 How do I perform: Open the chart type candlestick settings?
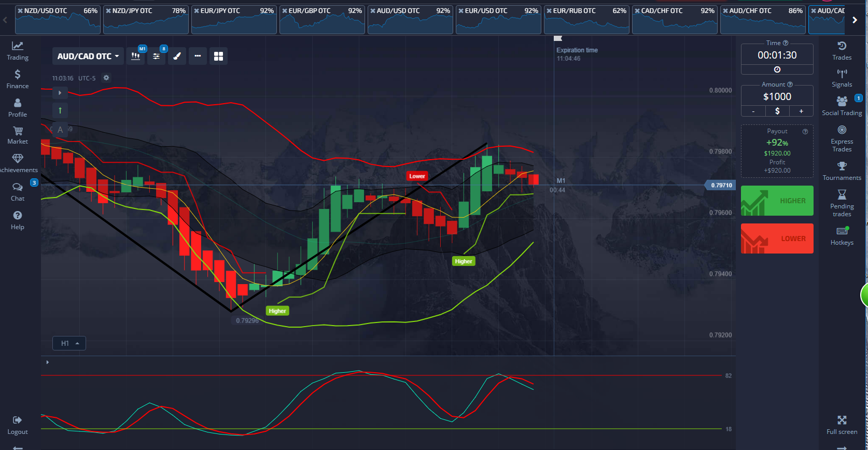[136, 56]
